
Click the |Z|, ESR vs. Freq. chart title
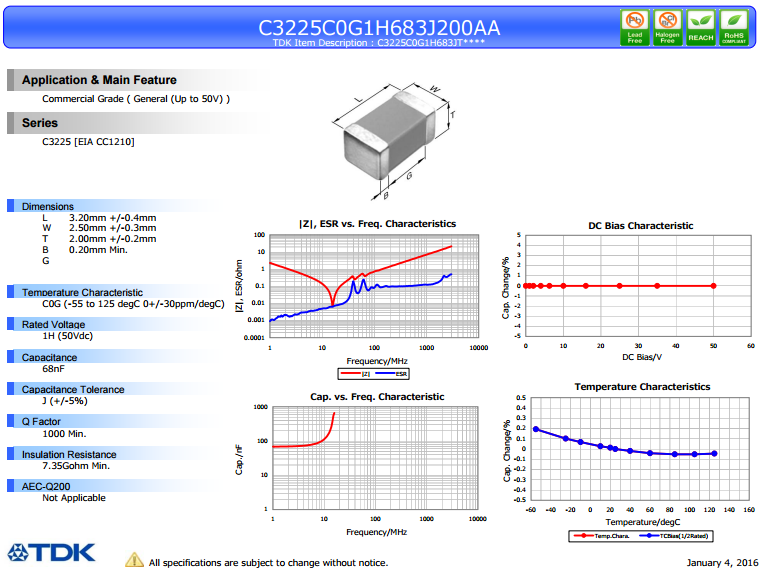pos(377,224)
